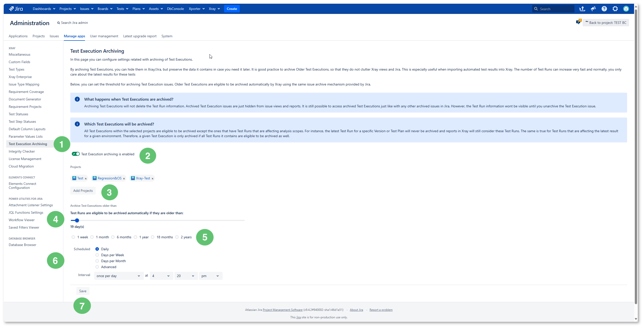Save the archiving settings

click(x=83, y=291)
